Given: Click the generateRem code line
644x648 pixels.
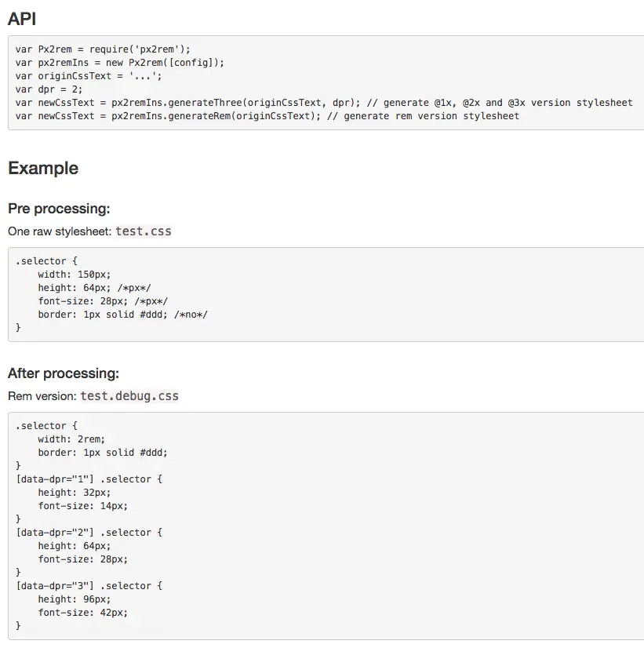Looking at the screenshot, I should [267, 116].
